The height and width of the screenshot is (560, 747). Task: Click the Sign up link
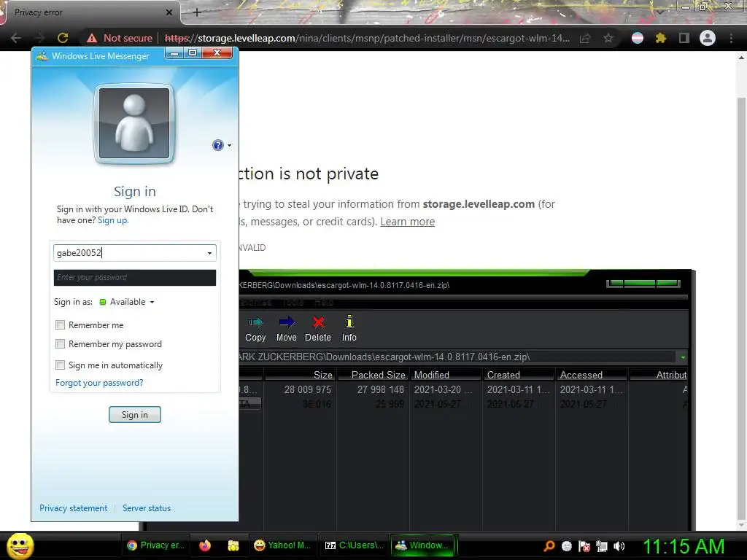(113, 220)
